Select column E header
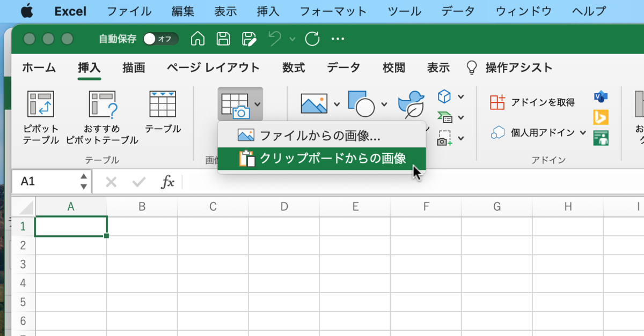This screenshot has height=336, width=644. point(355,206)
